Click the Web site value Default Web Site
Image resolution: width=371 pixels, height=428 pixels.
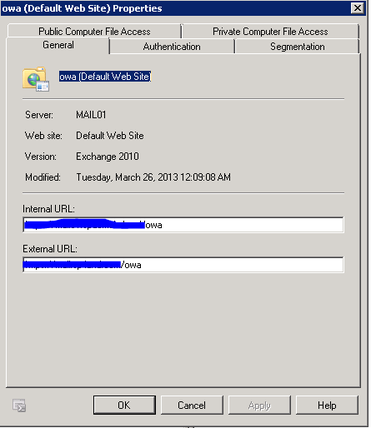pos(110,136)
